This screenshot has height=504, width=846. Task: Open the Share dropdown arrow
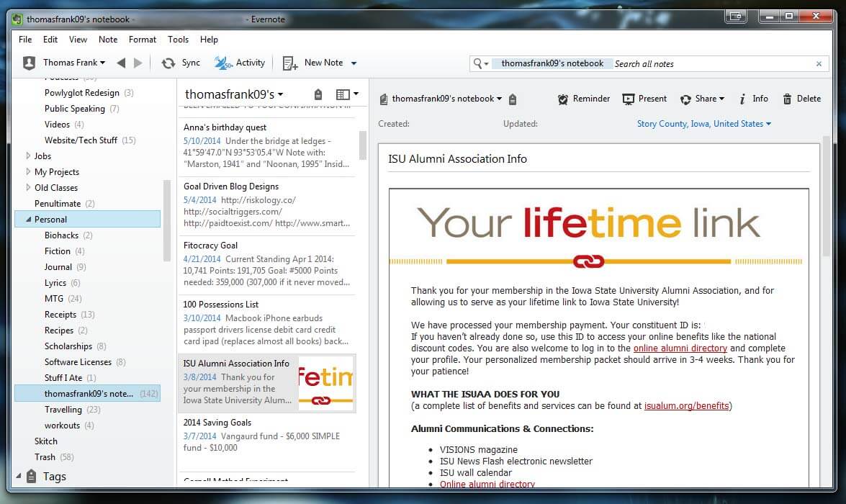[722, 99]
